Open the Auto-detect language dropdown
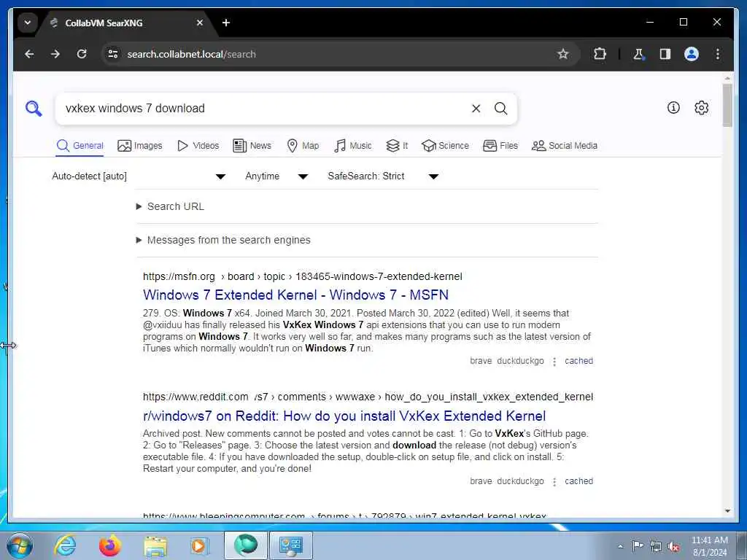747x560 pixels. (x=139, y=176)
